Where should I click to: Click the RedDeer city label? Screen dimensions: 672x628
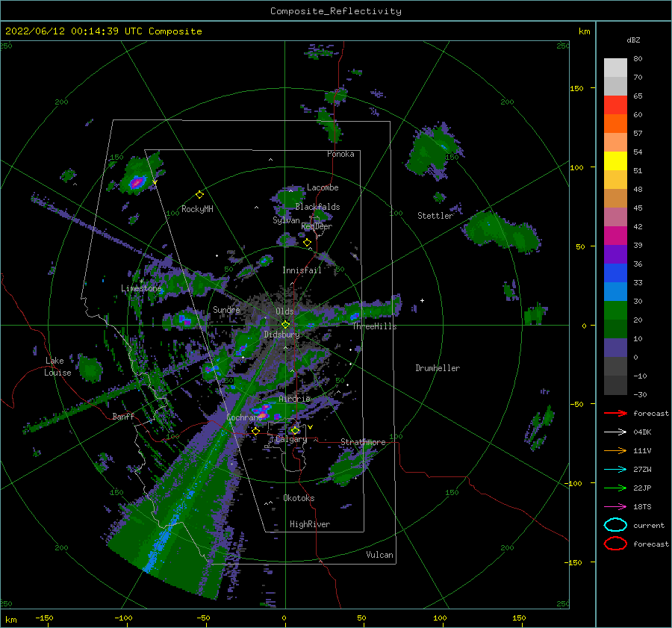click(317, 226)
